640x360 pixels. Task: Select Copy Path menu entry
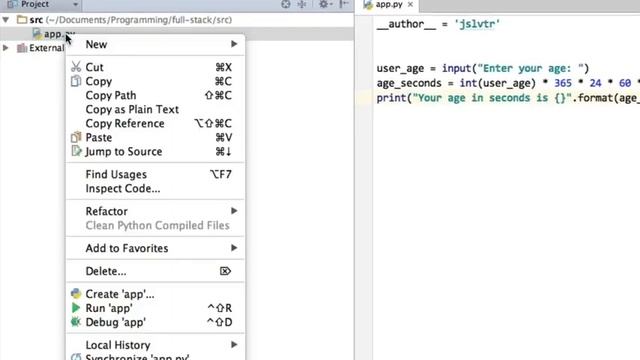click(155, 95)
